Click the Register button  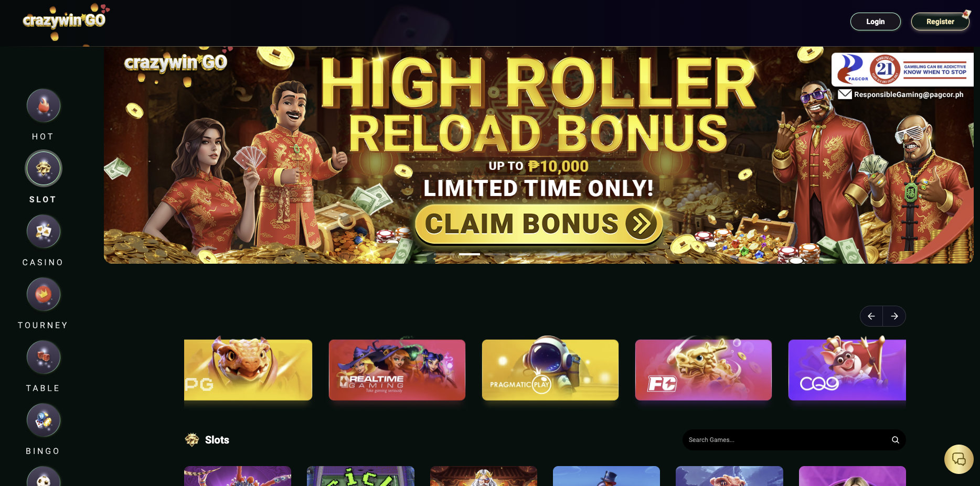pos(940,21)
